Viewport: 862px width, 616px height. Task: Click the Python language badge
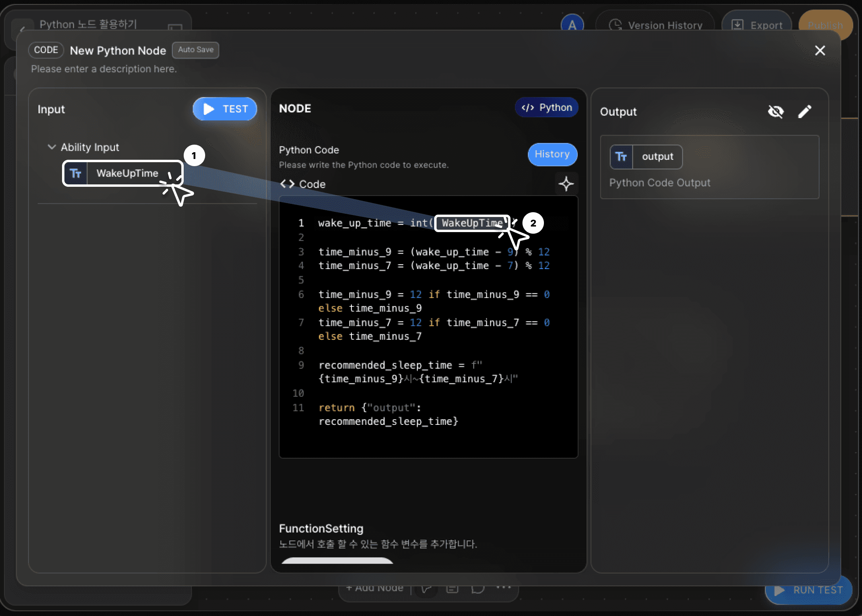coord(547,108)
